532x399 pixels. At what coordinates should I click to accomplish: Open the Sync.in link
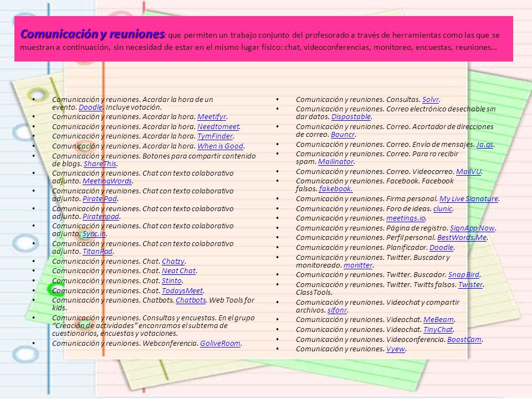94,233
